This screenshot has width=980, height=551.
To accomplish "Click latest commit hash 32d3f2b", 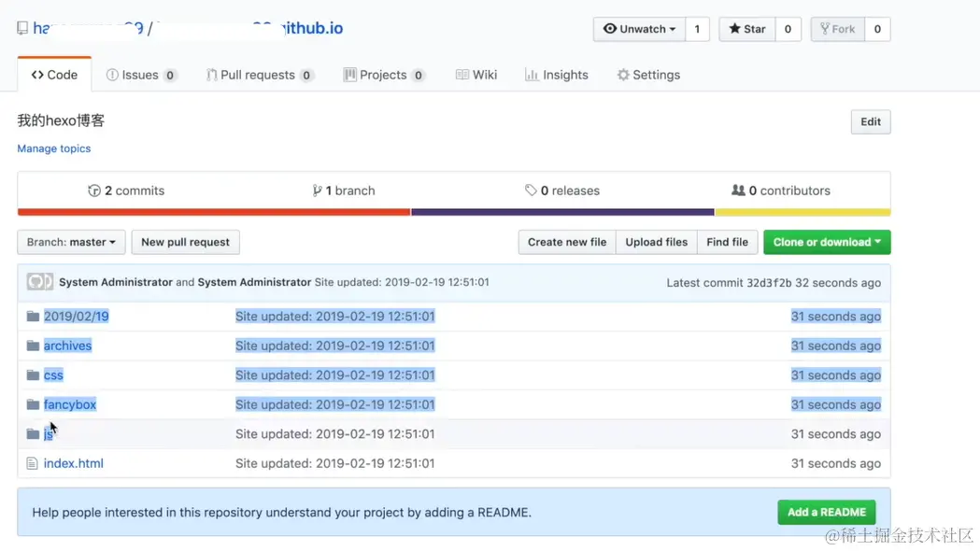I will click(x=769, y=283).
